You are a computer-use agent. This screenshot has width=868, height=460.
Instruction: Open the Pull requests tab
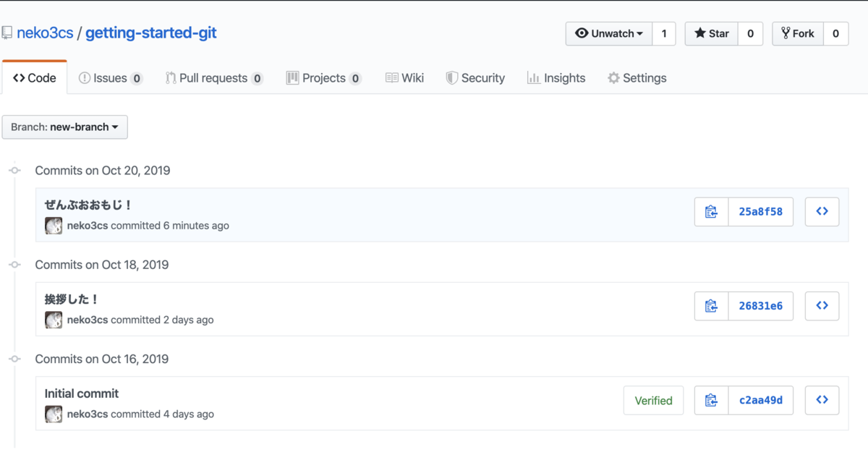click(214, 77)
